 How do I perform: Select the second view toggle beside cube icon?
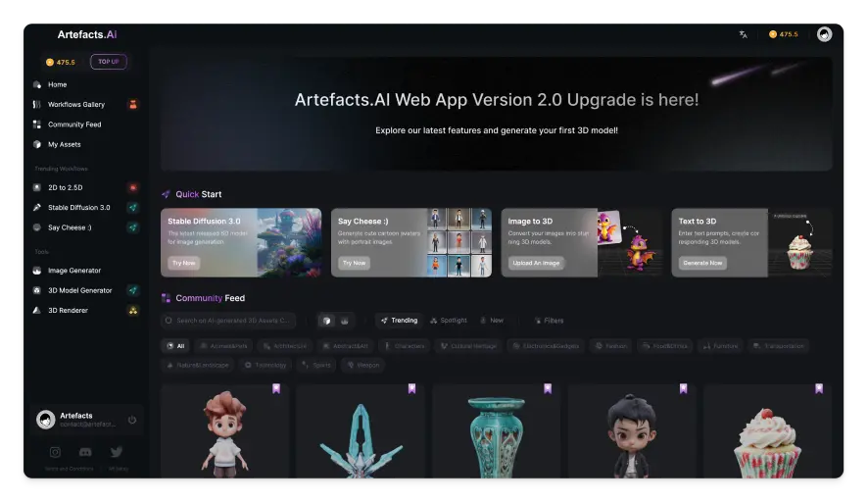(344, 321)
